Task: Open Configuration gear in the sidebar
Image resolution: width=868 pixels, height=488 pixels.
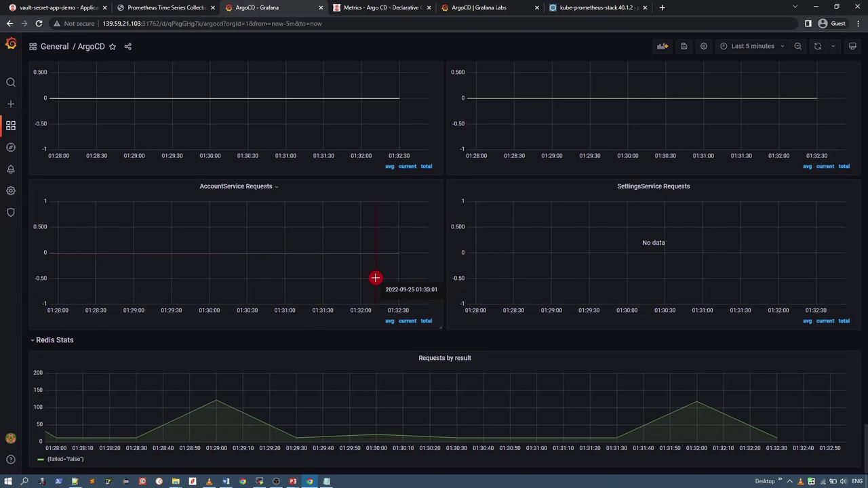Action: pyautogui.click(x=11, y=191)
